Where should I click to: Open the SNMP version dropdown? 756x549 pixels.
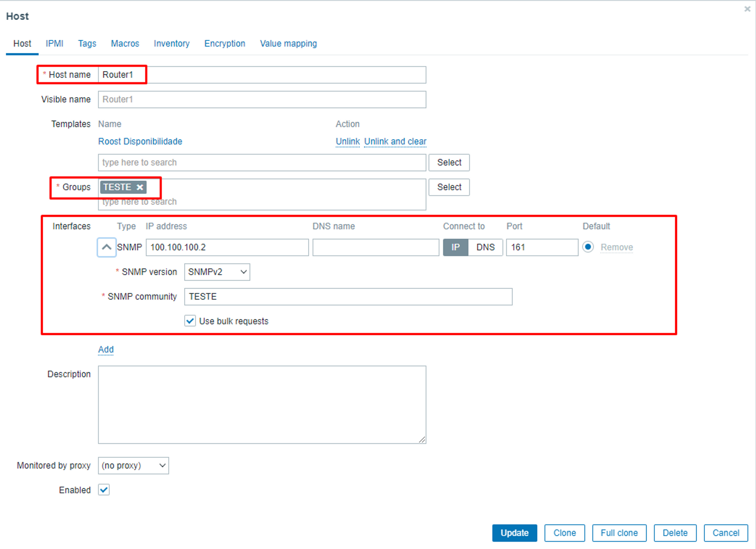217,272
